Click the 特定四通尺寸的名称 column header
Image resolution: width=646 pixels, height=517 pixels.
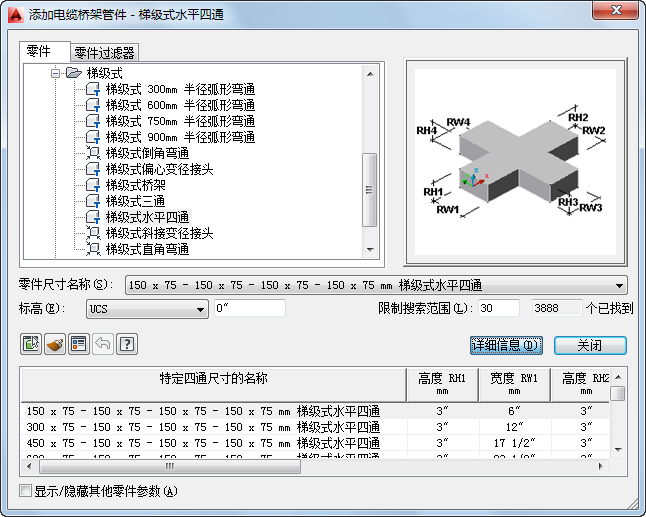(x=213, y=385)
